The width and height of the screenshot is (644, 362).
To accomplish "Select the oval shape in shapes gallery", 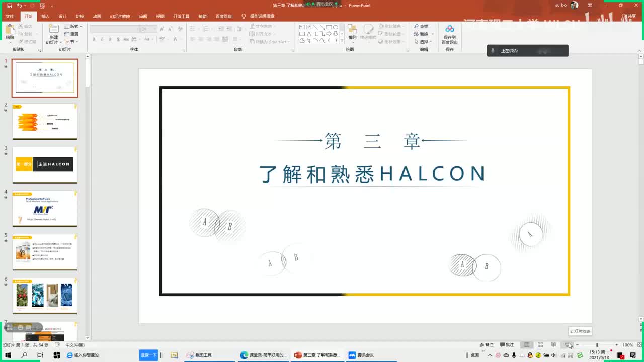I will pos(335,27).
